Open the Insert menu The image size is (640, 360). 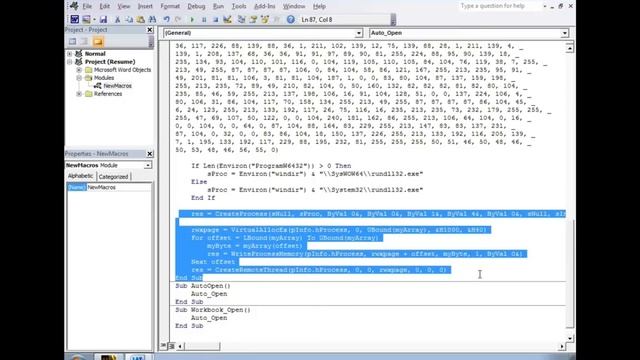pyautogui.click(x=145, y=6)
